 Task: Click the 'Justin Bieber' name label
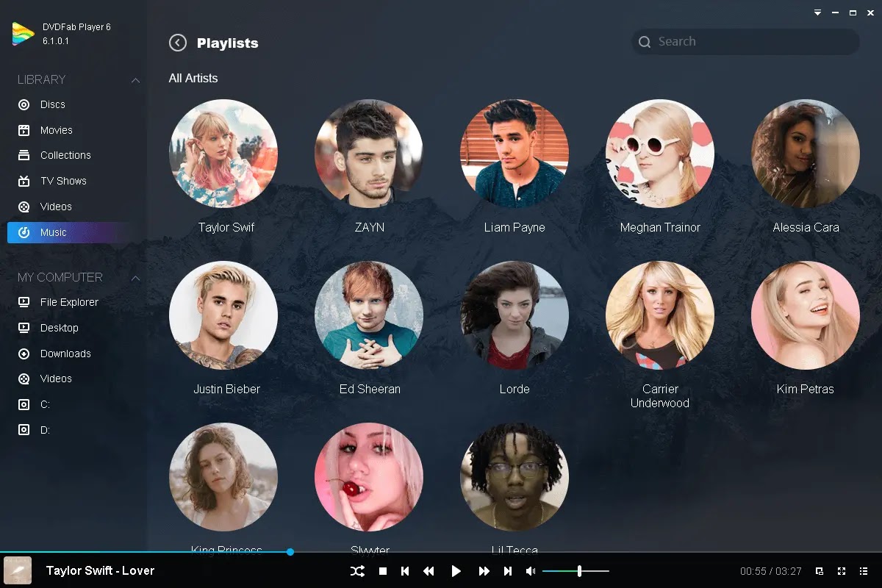point(226,389)
